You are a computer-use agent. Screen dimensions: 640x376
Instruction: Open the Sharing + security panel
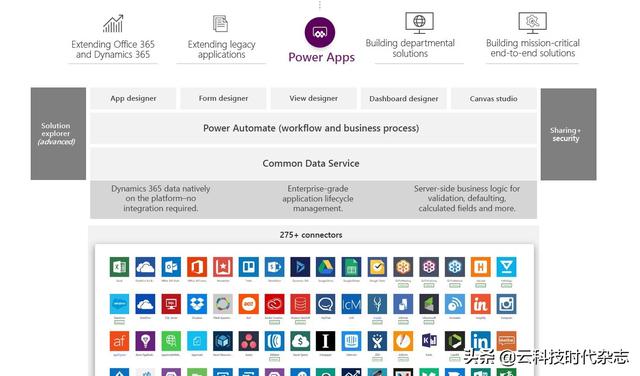pos(569,134)
